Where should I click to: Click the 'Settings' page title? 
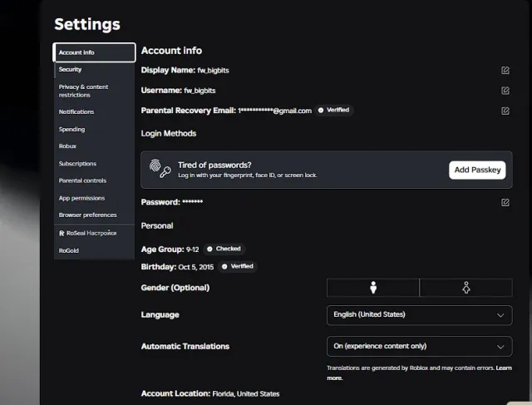(x=87, y=24)
